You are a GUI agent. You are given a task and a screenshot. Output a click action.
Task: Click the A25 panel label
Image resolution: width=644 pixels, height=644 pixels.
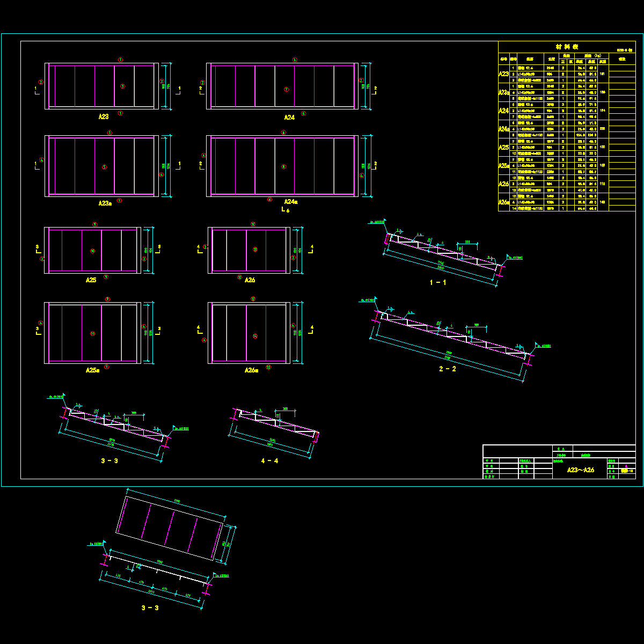click(91, 280)
